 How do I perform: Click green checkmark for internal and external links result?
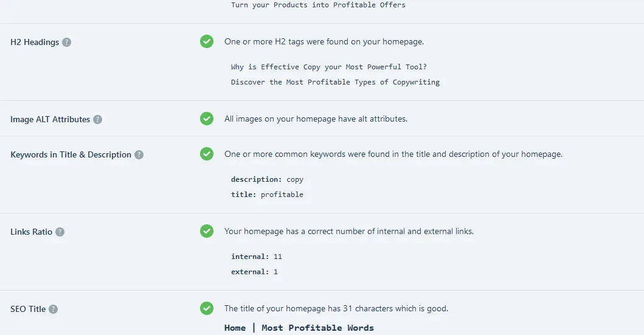207,231
